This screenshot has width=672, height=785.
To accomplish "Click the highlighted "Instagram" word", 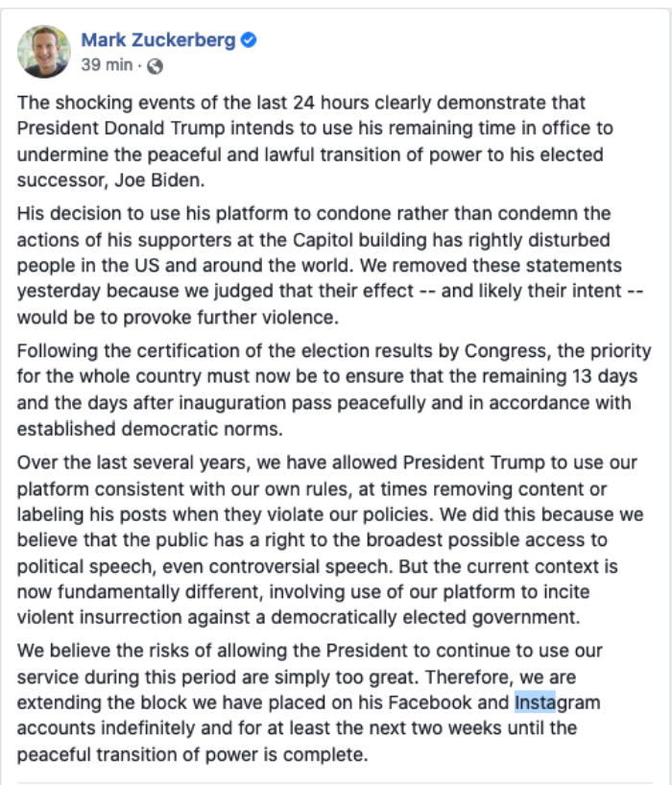I will point(557,702).
